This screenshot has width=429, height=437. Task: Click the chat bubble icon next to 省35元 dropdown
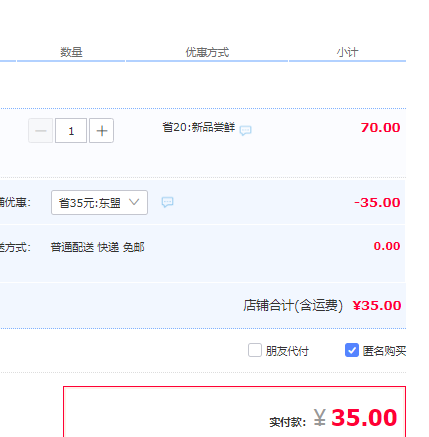(x=167, y=202)
